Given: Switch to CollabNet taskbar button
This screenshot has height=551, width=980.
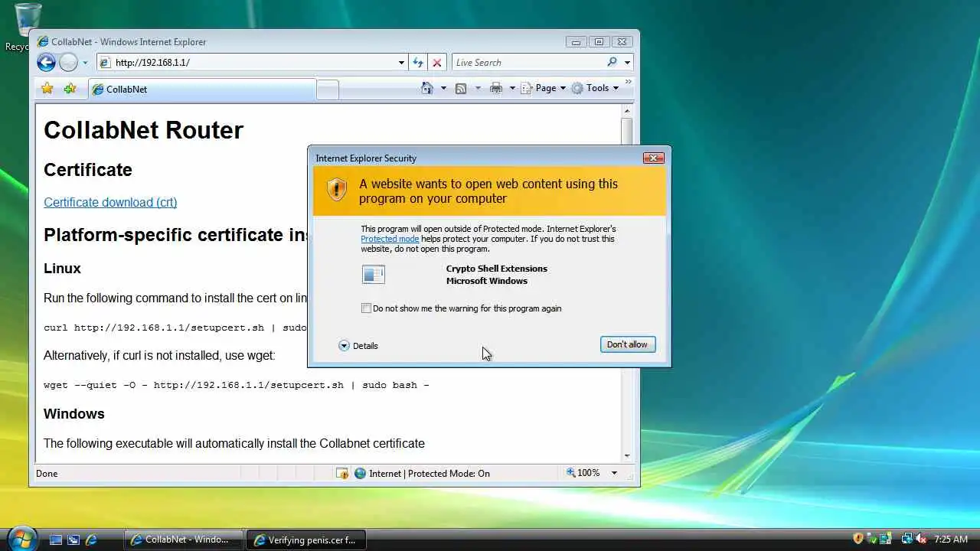Looking at the screenshot, I should (x=184, y=540).
